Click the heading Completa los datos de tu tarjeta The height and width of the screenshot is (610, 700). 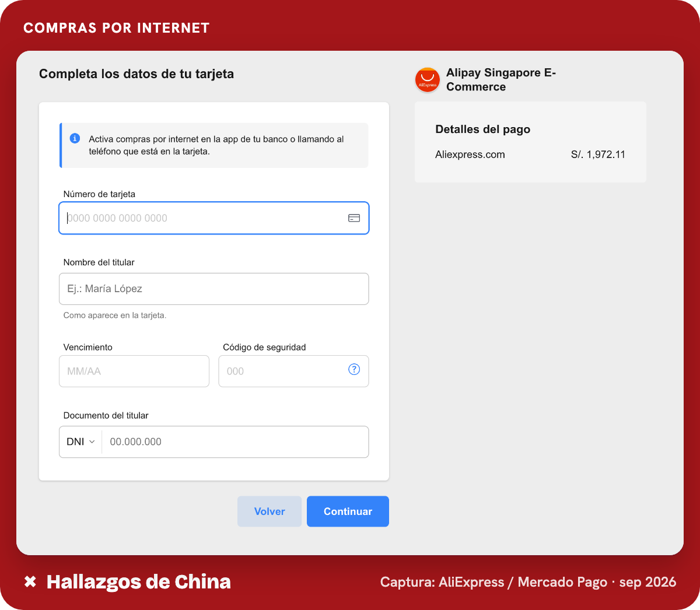click(x=136, y=74)
